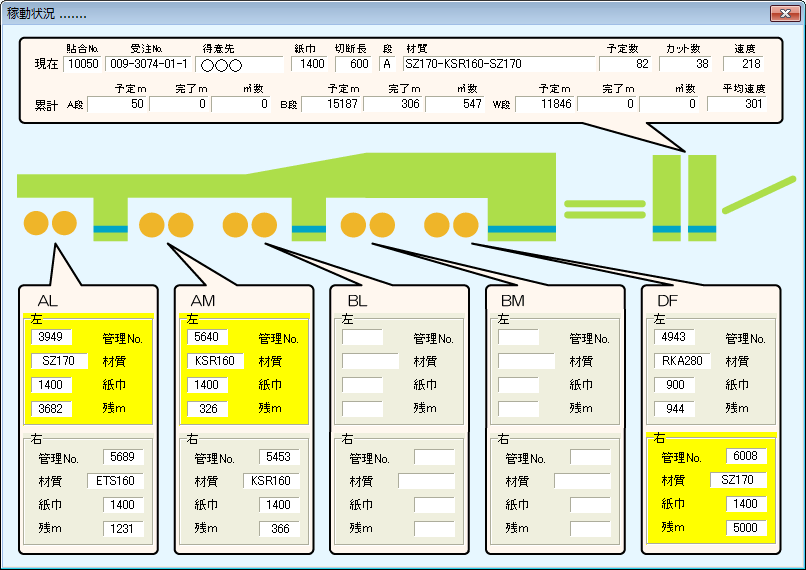Click the leftmost orange roll circle above AL
Screen dimensions: 806x570
tap(36, 223)
